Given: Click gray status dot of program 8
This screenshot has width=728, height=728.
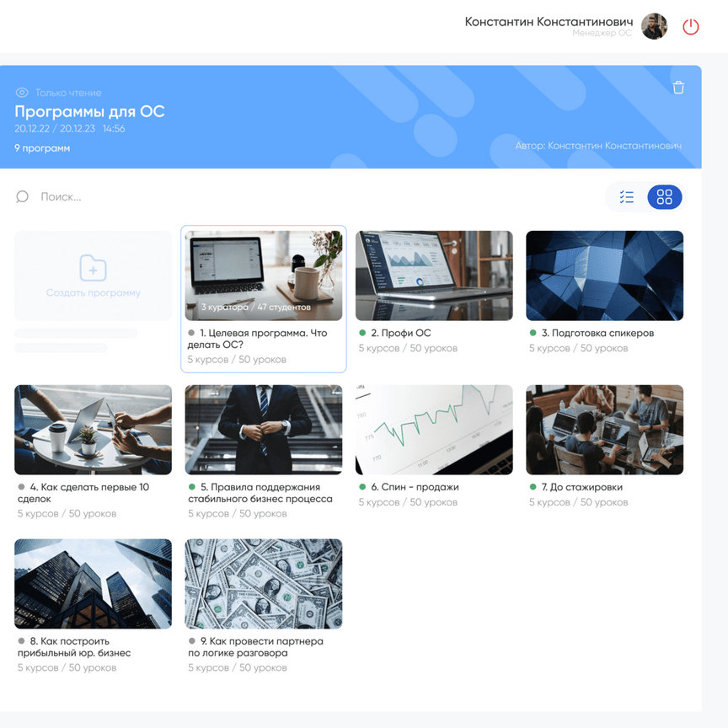Looking at the screenshot, I should coord(21,641).
